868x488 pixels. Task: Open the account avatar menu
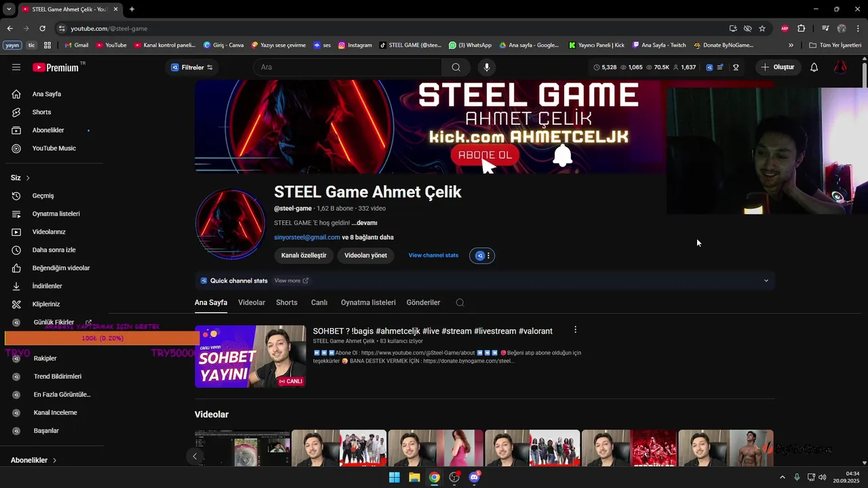click(x=840, y=67)
